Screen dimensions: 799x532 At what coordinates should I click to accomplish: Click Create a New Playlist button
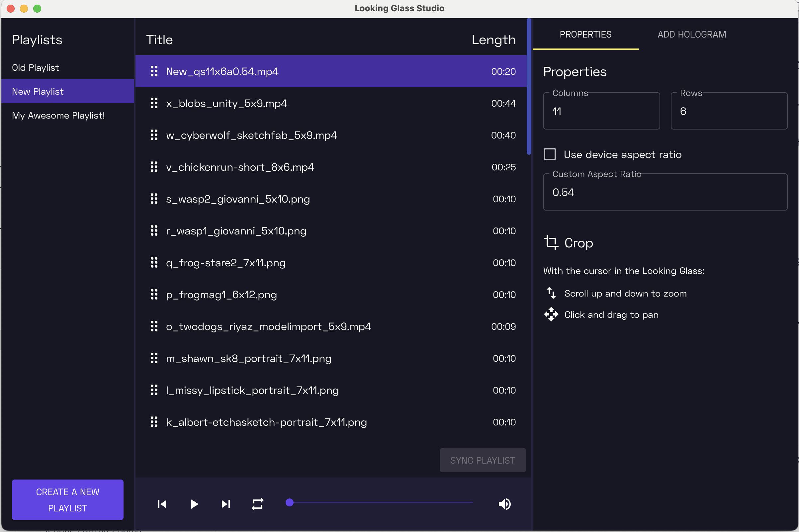[x=67, y=499]
